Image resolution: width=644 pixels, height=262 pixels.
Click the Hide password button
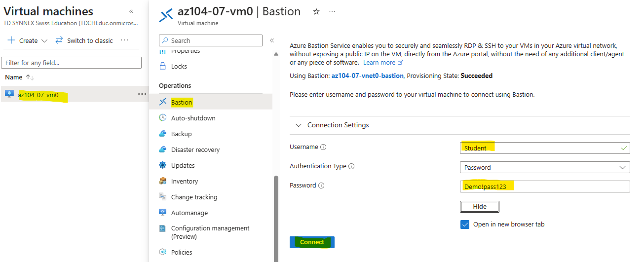tap(480, 207)
